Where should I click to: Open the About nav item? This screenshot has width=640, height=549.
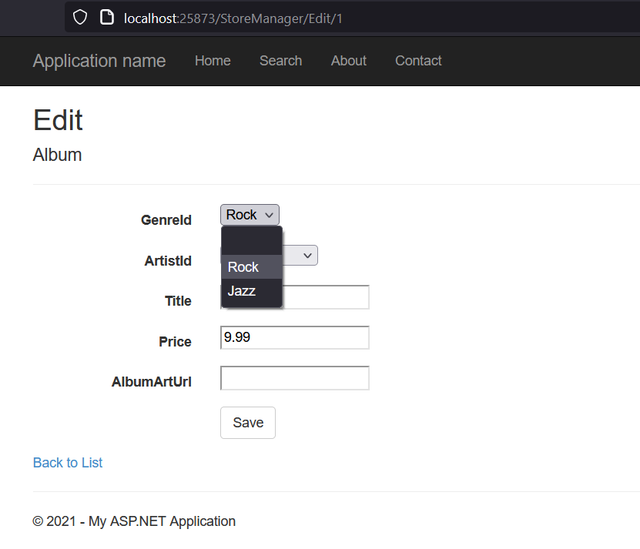point(349,61)
